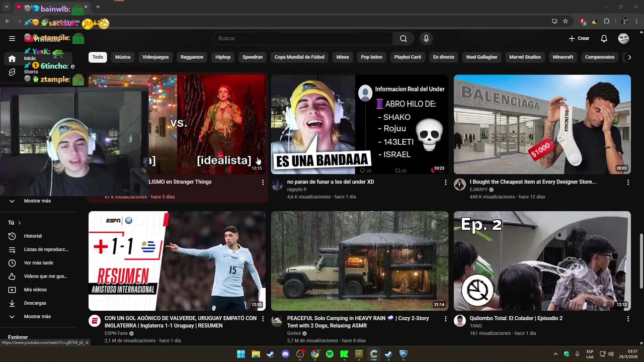This screenshot has height=362, width=644.
Task: Open the TANO channel avatar
Action: 460,321
